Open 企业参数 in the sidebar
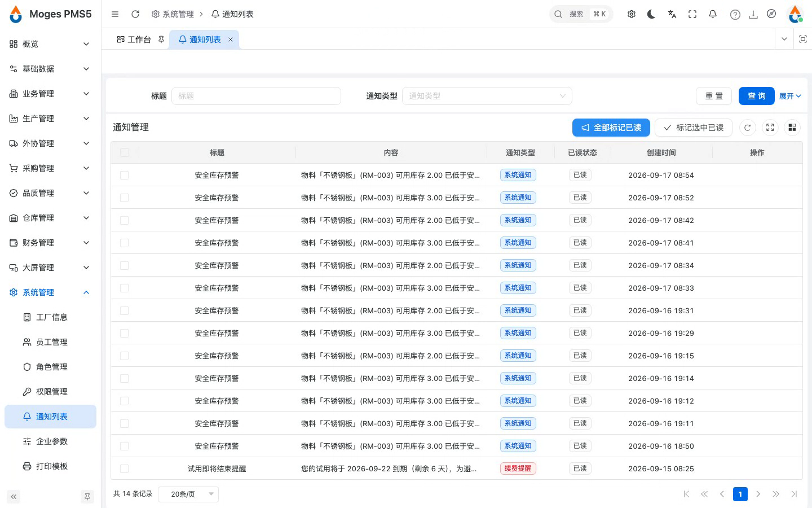 50,441
